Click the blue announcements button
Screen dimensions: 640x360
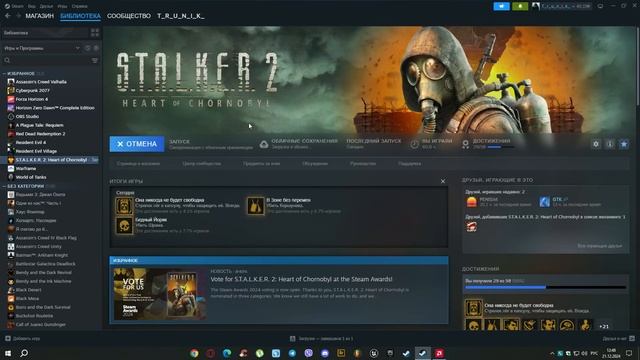(x=501, y=6)
